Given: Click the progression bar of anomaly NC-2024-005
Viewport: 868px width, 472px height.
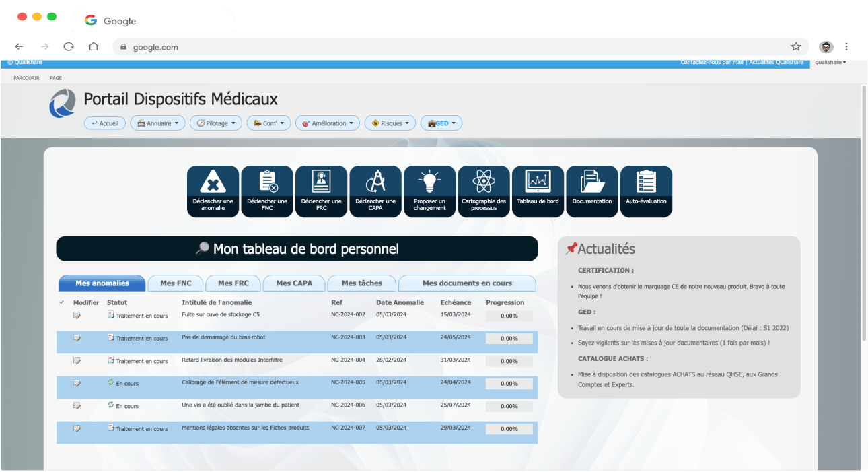Looking at the screenshot, I should point(508,383).
